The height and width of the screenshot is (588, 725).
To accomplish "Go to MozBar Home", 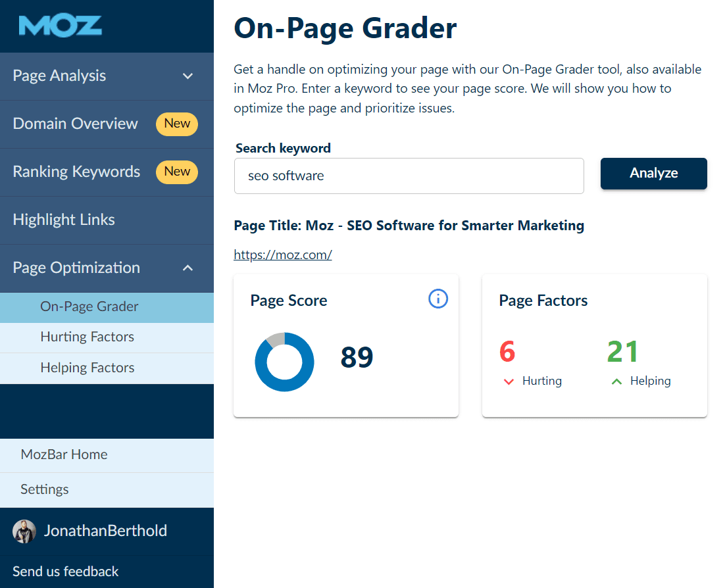I will [64, 454].
